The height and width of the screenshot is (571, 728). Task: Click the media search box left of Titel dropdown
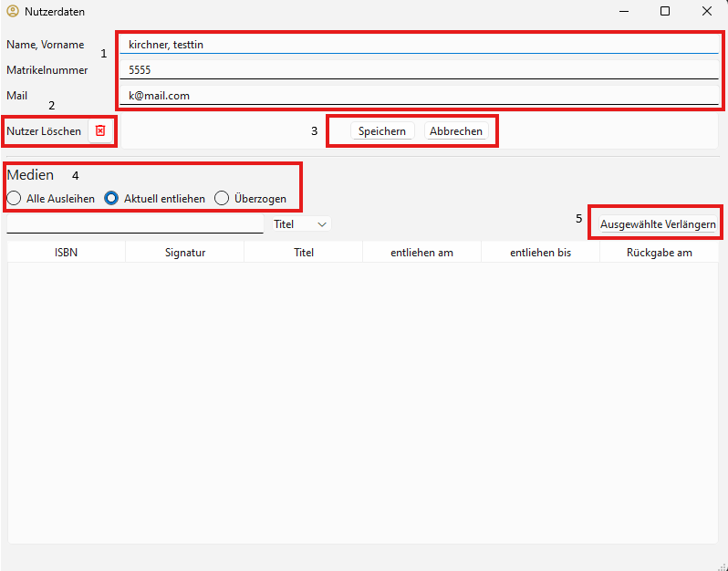135,223
